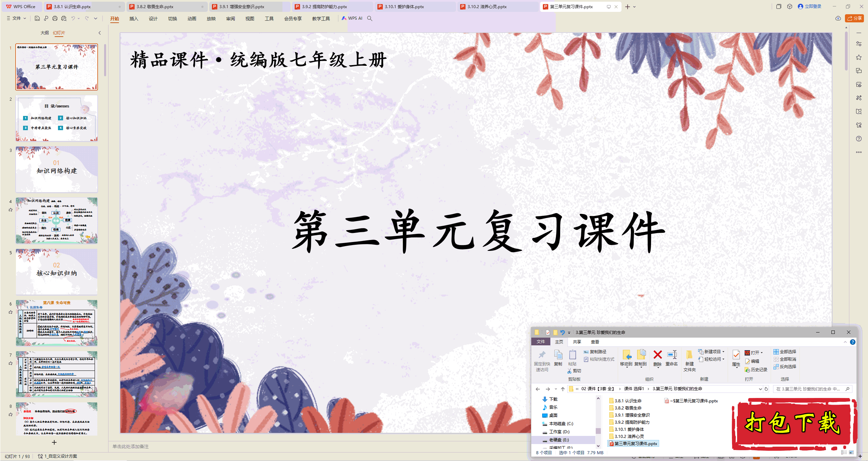
Task: Open the 查看 tab in Explorer
Action: click(595, 342)
